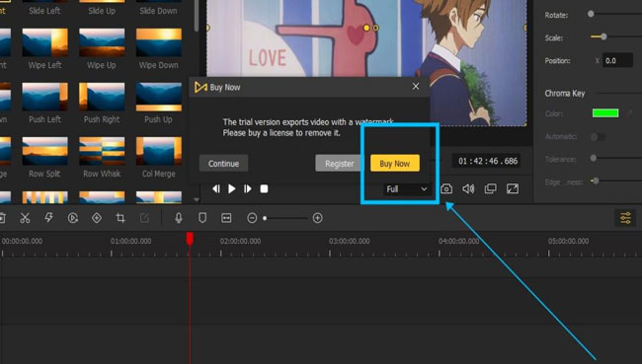Click the Slide Up transition label

pyautogui.click(x=102, y=11)
